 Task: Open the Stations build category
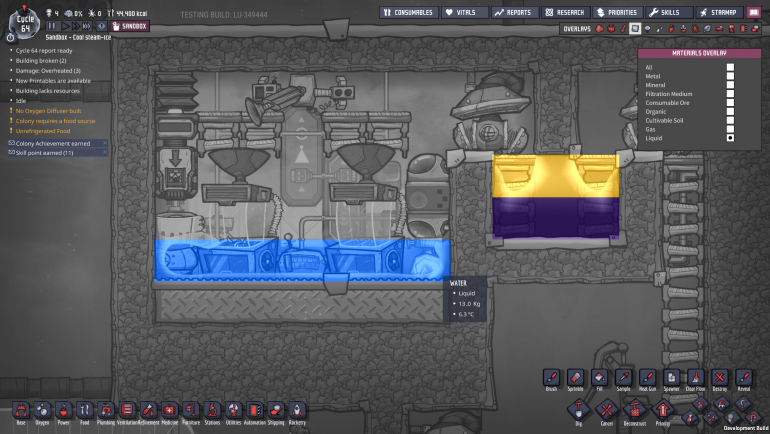click(x=212, y=410)
